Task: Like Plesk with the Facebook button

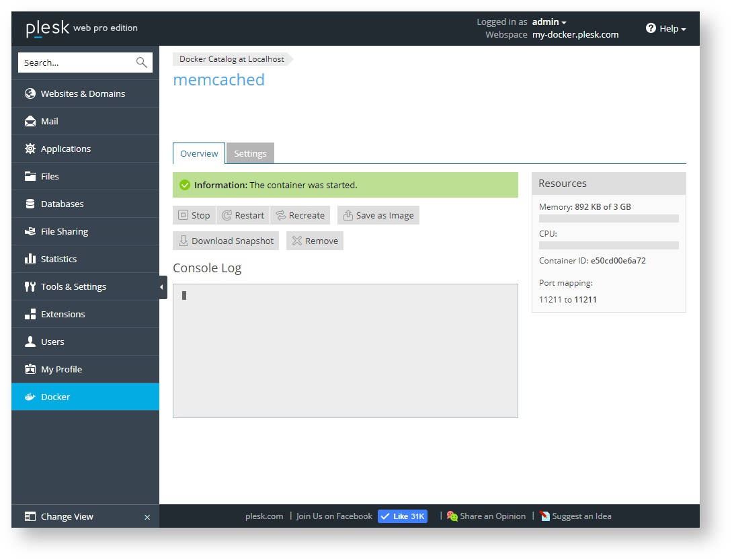Action: pyautogui.click(x=402, y=516)
